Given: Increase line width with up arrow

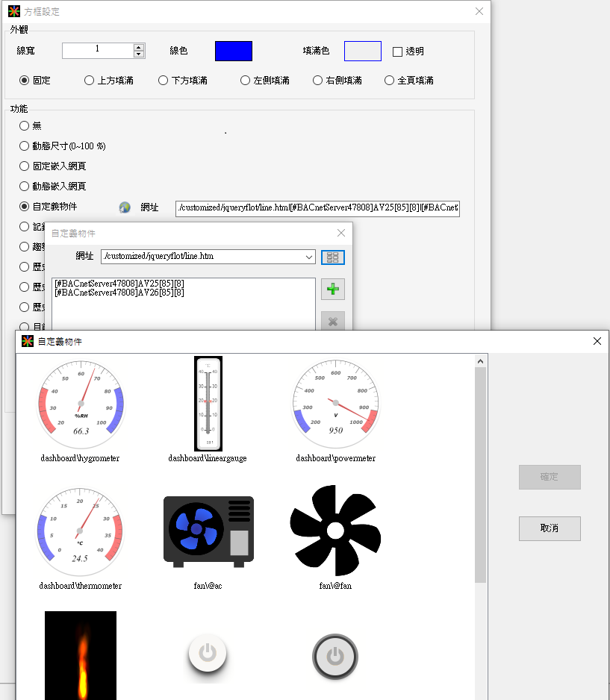Looking at the screenshot, I should tap(139, 47).
